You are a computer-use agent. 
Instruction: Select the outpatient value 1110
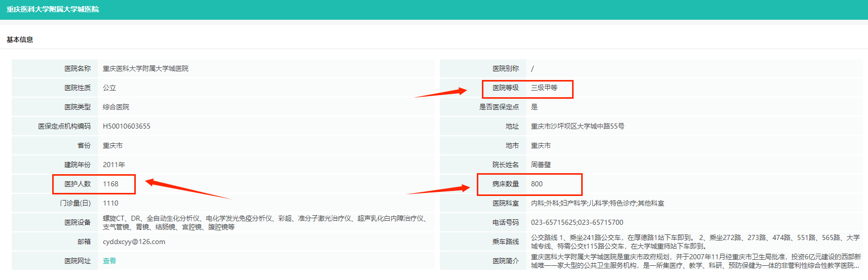coord(110,203)
